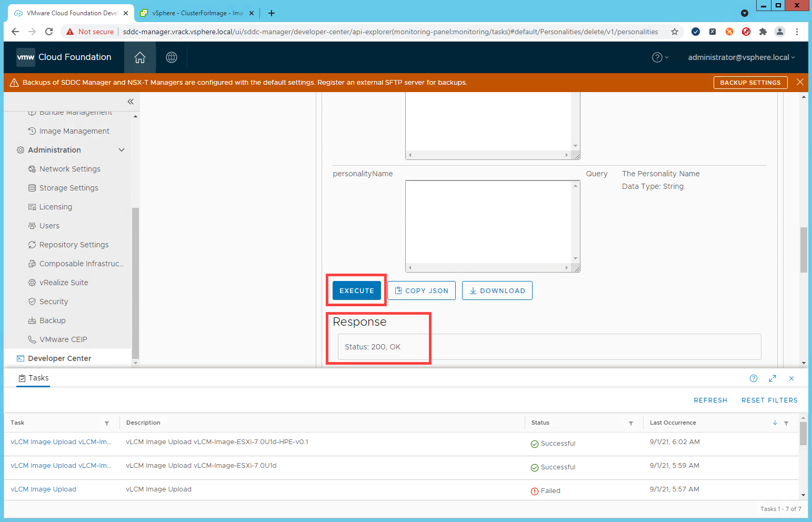Close the vSphere browser tab

[251, 13]
